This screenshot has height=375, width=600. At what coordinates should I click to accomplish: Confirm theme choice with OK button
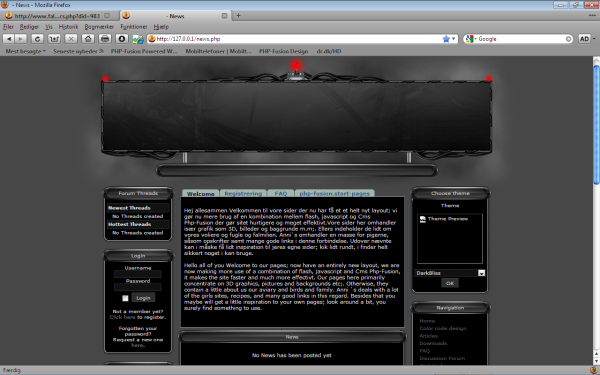click(x=450, y=283)
